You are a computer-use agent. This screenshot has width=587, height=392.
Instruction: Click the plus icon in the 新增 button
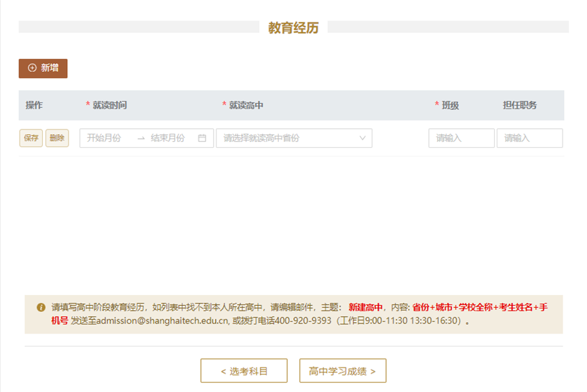point(32,68)
